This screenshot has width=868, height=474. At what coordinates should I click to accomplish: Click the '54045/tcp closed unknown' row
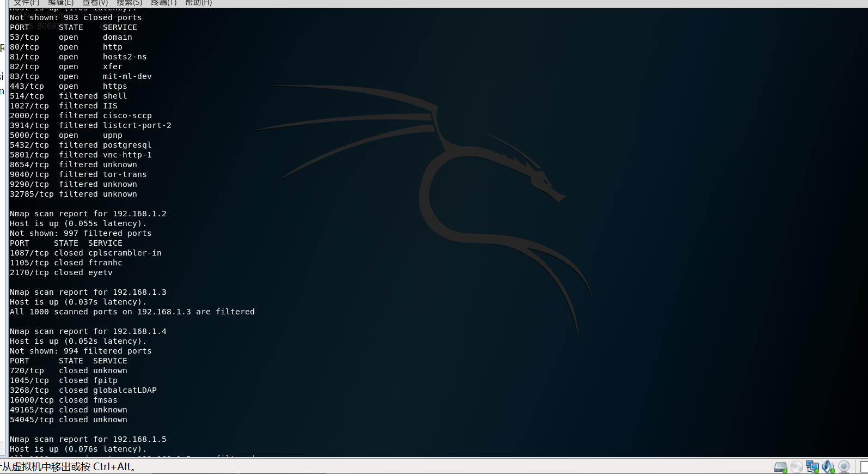coord(68,420)
